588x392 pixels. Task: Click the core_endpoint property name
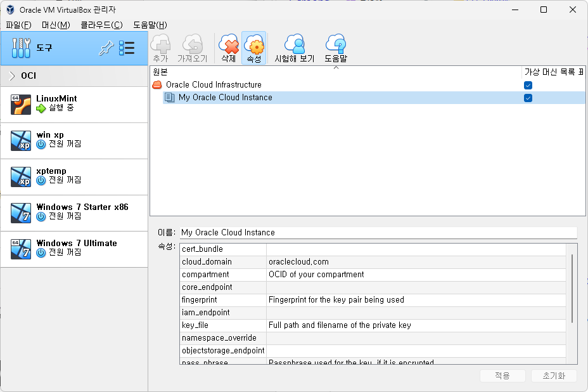click(207, 287)
